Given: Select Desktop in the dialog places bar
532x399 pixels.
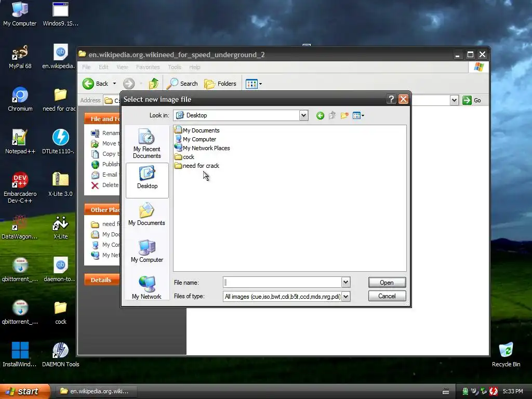Looking at the screenshot, I should point(147,180).
